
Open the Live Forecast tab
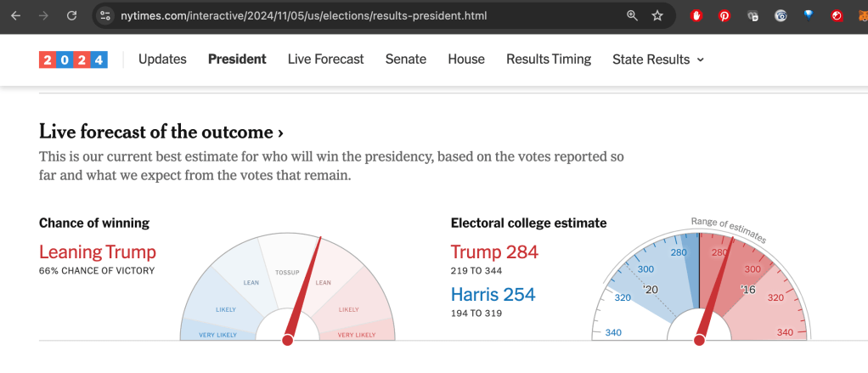point(325,59)
